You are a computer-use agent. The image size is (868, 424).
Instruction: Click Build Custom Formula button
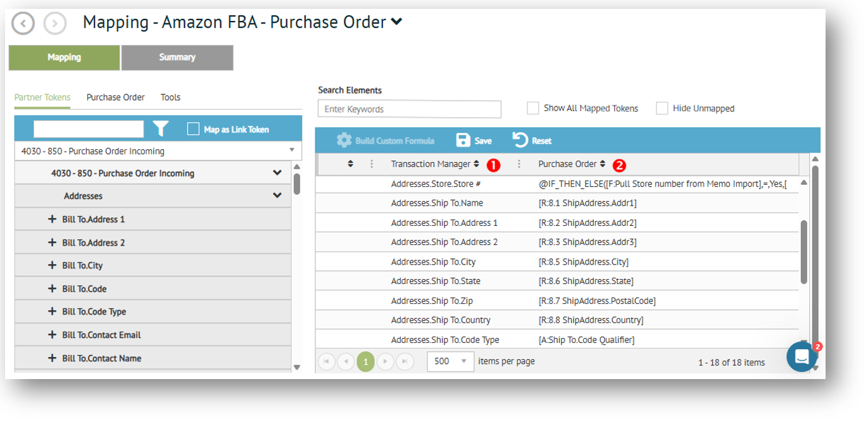386,140
